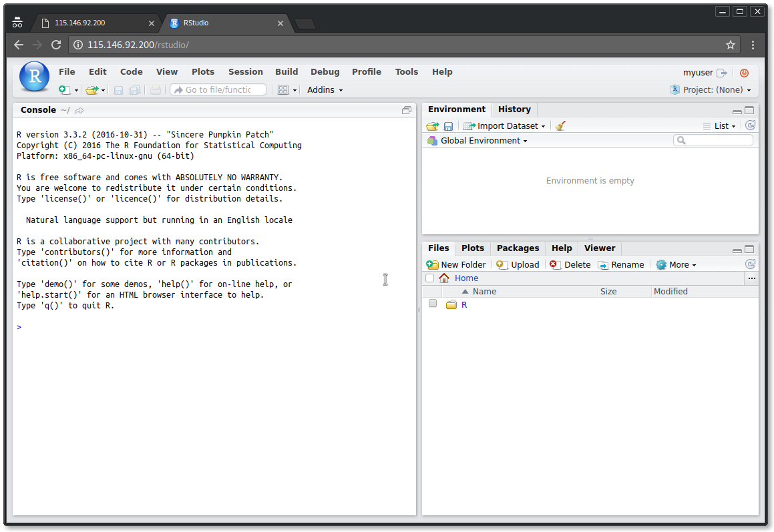
Task: Open the folder icon to load an existing file
Action: tap(91, 89)
